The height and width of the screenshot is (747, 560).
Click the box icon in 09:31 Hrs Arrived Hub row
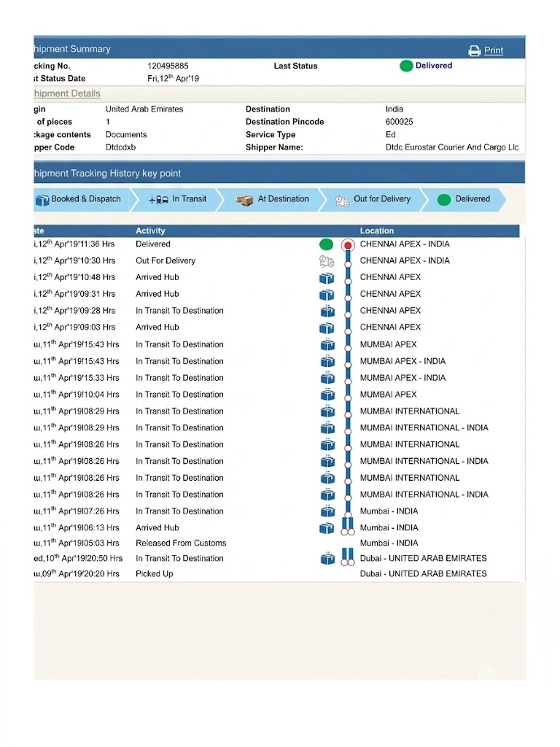tap(327, 295)
